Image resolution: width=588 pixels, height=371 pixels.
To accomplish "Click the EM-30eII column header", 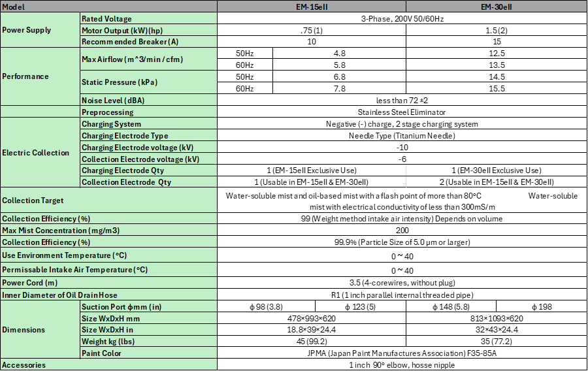I will point(497,7).
